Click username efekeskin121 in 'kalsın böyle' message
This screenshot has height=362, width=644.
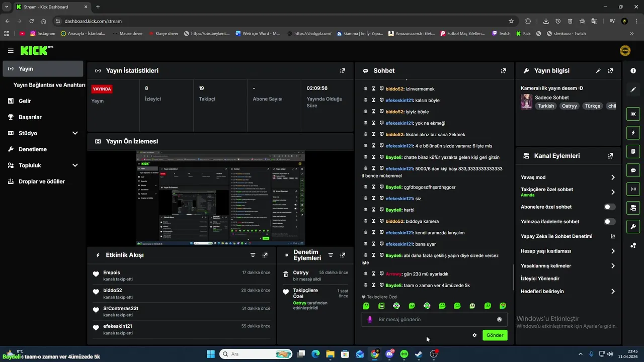coord(399,100)
